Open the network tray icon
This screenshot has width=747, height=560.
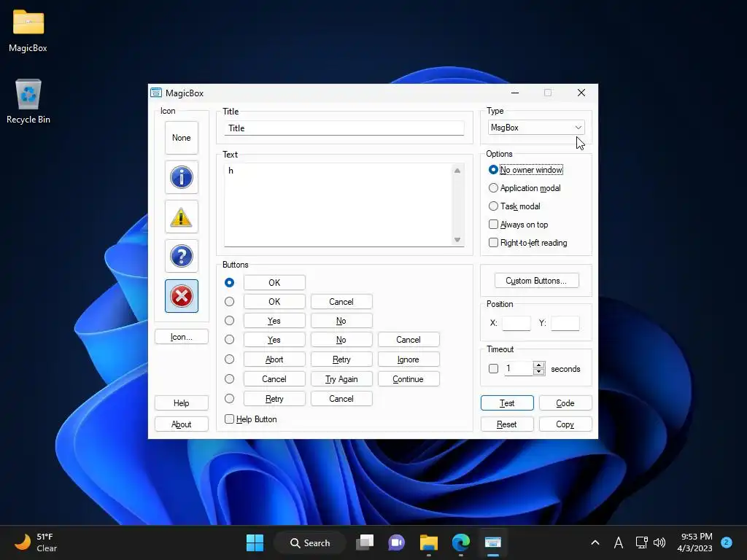[641, 542]
